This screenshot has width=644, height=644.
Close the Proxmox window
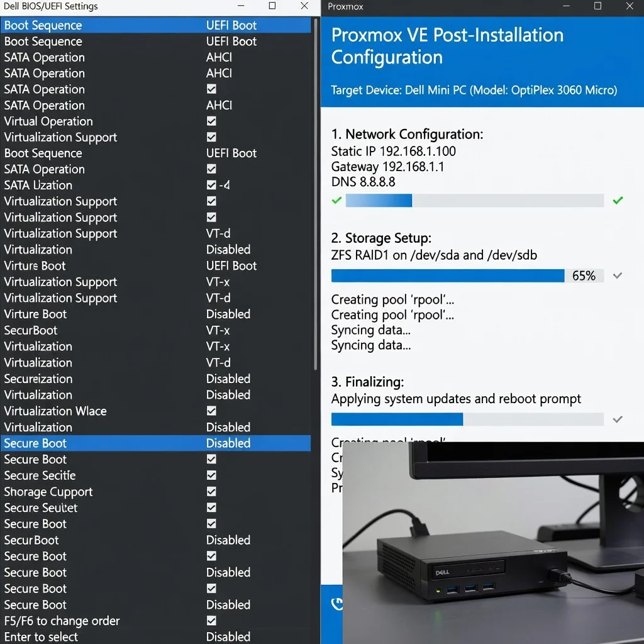[630, 6]
